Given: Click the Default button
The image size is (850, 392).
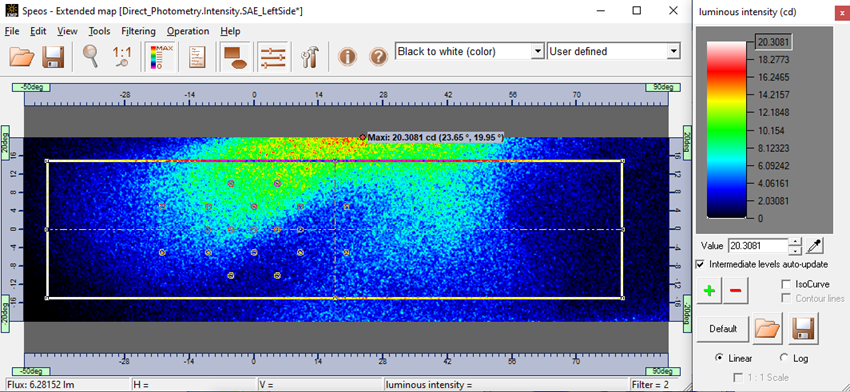Looking at the screenshot, I should point(723,329).
